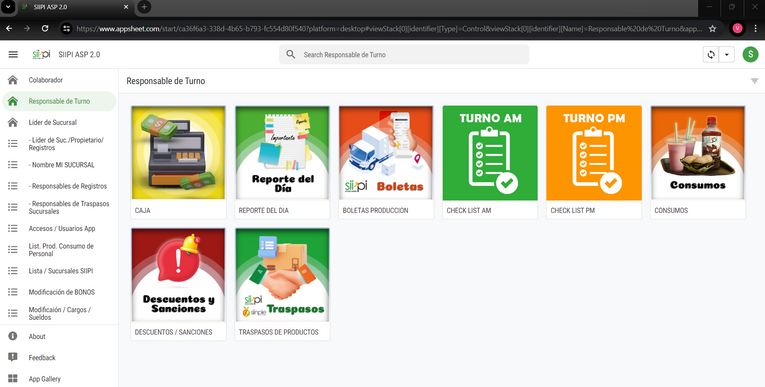Image resolution: width=765 pixels, height=387 pixels.
Task: Click the App Gallery grid icon
Action: pos(13,379)
